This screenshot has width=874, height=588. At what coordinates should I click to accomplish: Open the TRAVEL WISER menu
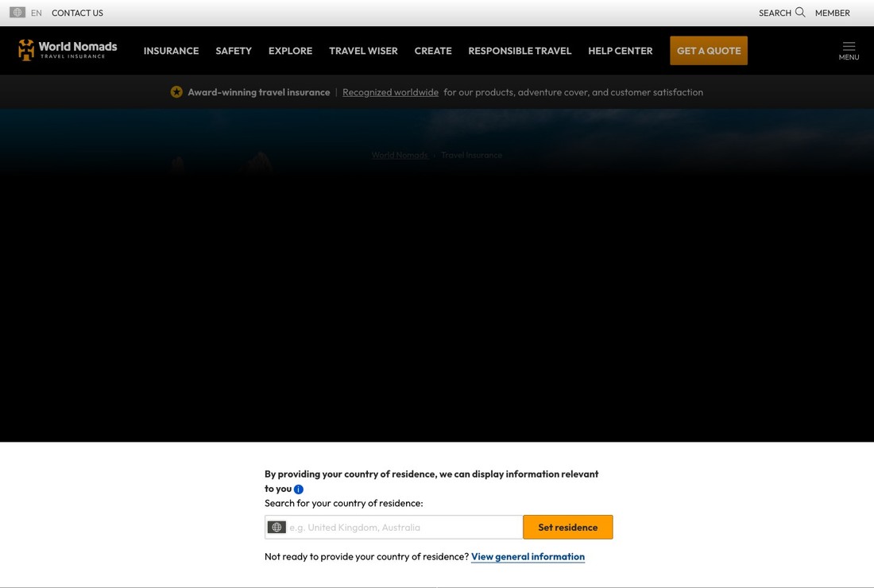coord(363,51)
